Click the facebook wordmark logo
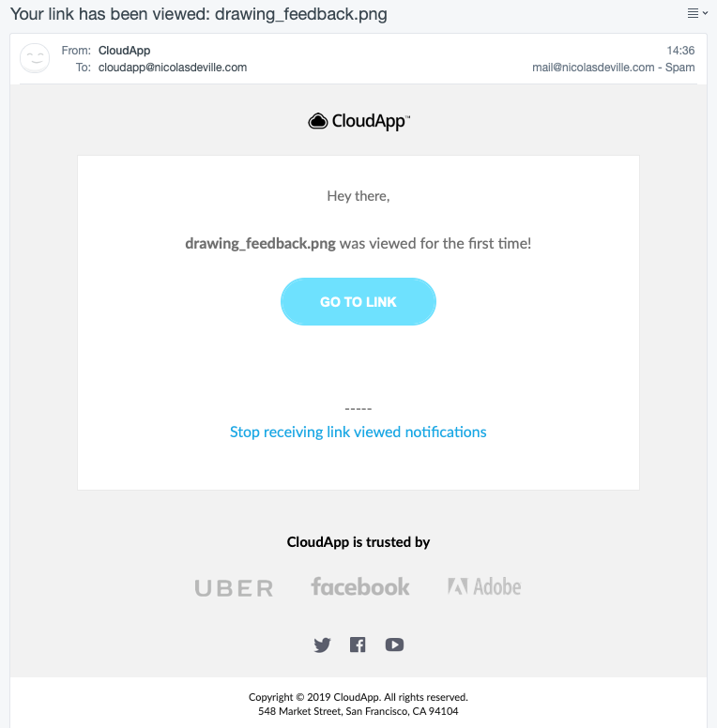This screenshot has width=717, height=728. coord(360,587)
